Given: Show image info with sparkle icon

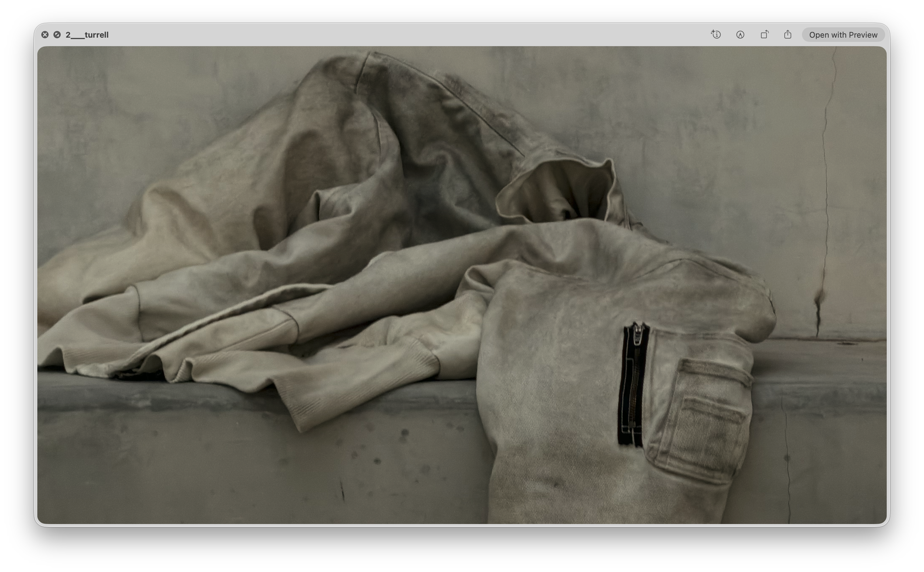Looking at the screenshot, I should [x=715, y=34].
